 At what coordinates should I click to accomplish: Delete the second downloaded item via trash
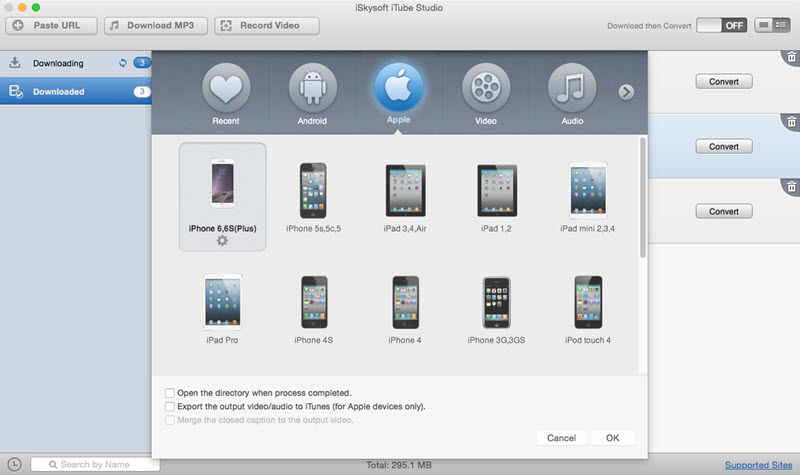pos(791,121)
